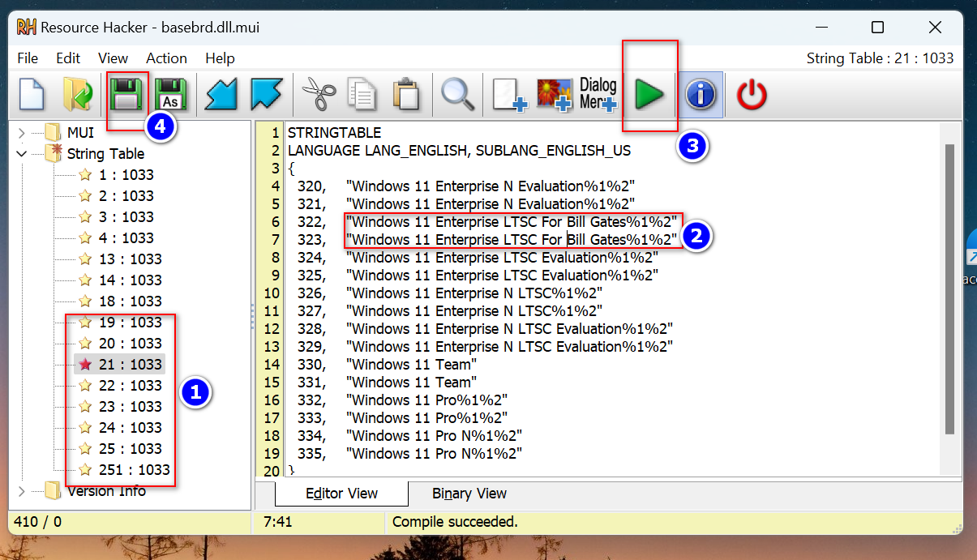Click the red star beside 21 : 1033
The width and height of the screenshot is (977, 560).
tap(85, 365)
